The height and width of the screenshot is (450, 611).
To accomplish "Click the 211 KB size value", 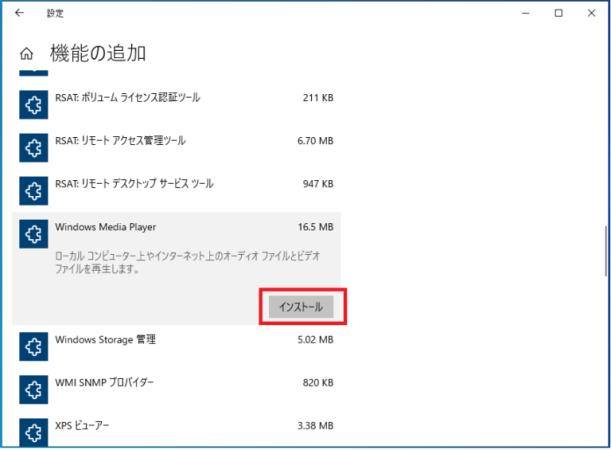I will click(x=318, y=98).
